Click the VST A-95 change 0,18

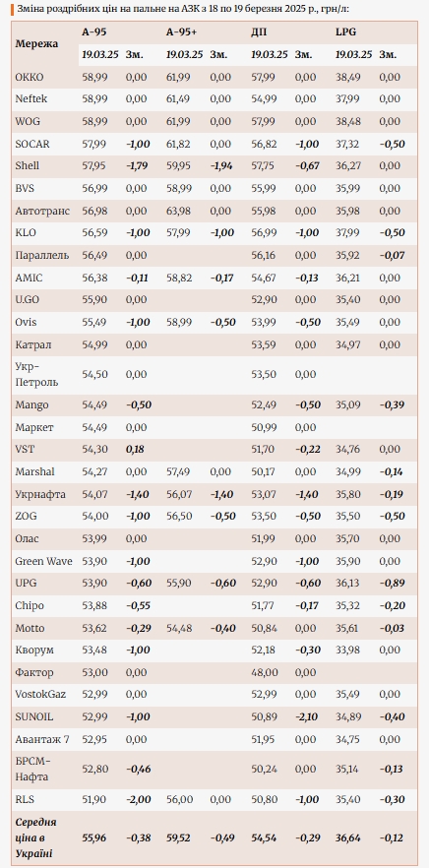pyautogui.click(x=135, y=450)
